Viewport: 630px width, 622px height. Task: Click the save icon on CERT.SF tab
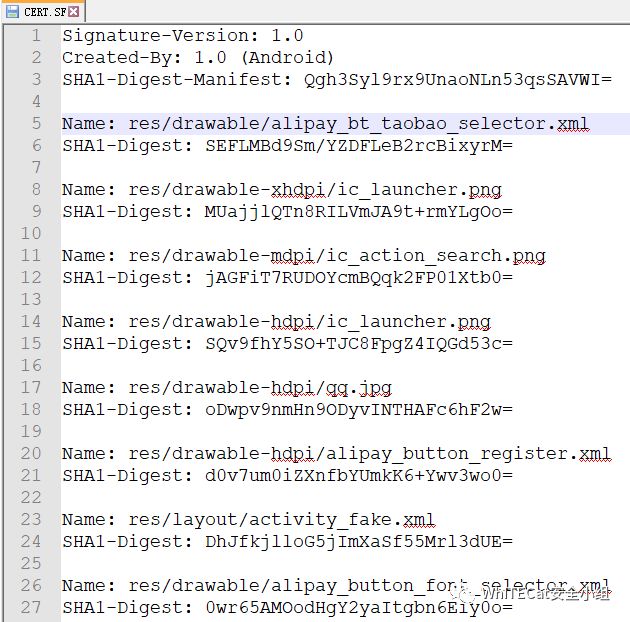click(x=12, y=12)
